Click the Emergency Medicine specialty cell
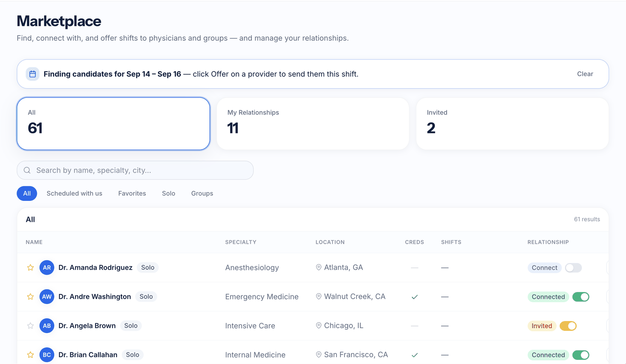 (x=262, y=297)
